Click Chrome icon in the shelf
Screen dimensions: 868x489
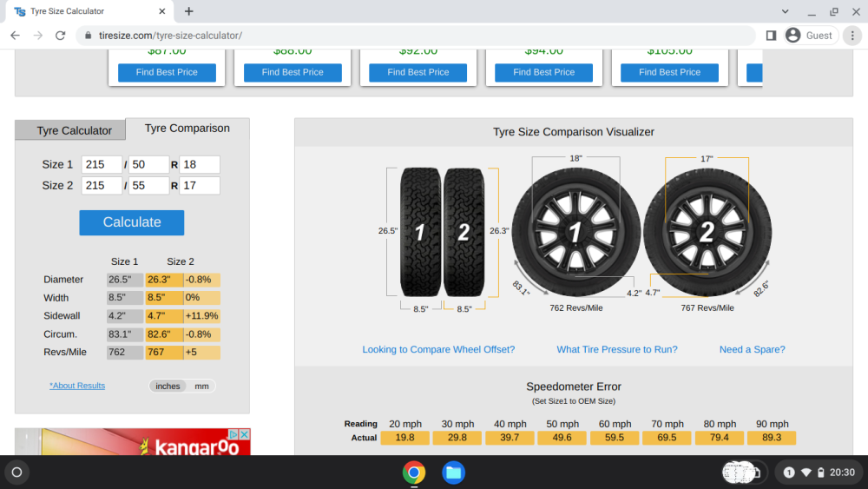click(413, 472)
